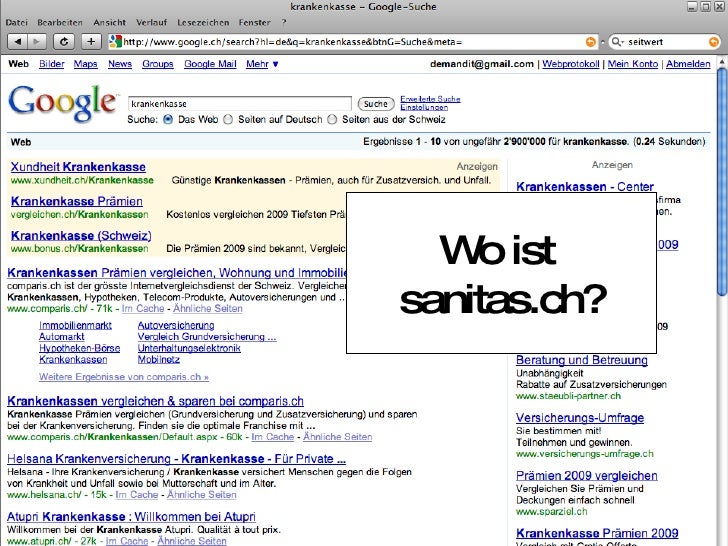Image resolution: width=728 pixels, height=546 pixels.
Task: Open the Google Mail link
Action: coord(210,64)
